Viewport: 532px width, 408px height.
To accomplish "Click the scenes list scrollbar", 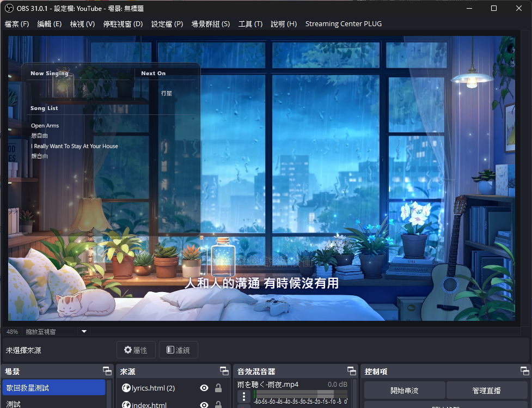I will pyautogui.click(x=109, y=394).
